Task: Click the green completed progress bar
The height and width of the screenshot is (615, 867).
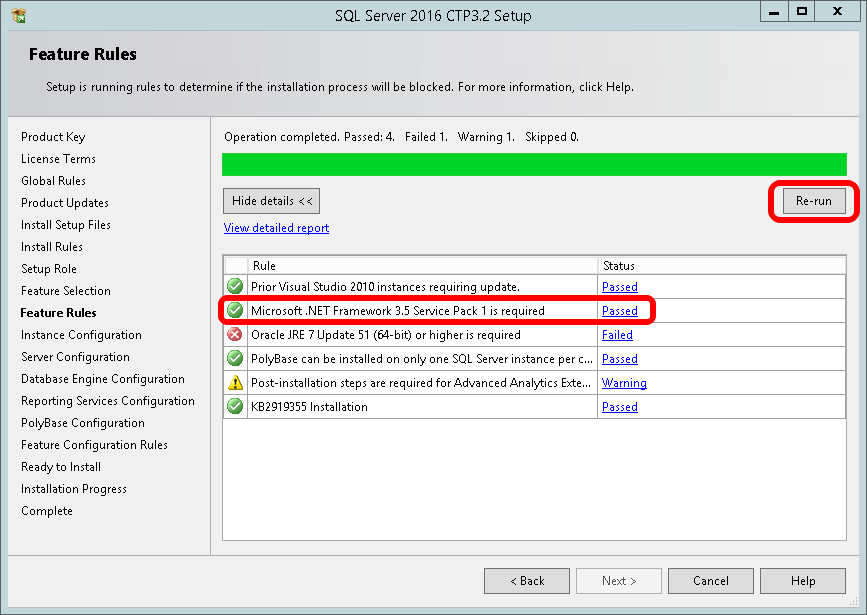Action: (534, 164)
